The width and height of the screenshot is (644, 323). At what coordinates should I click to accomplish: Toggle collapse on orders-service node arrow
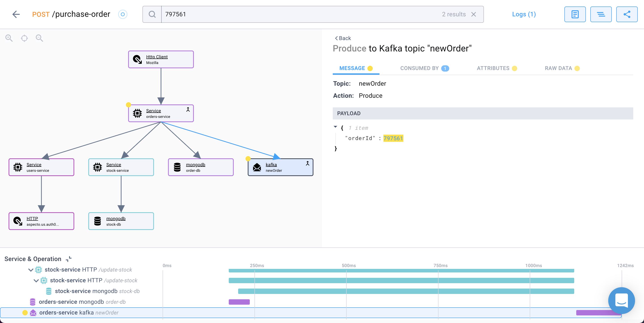pyautogui.click(x=188, y=110)
